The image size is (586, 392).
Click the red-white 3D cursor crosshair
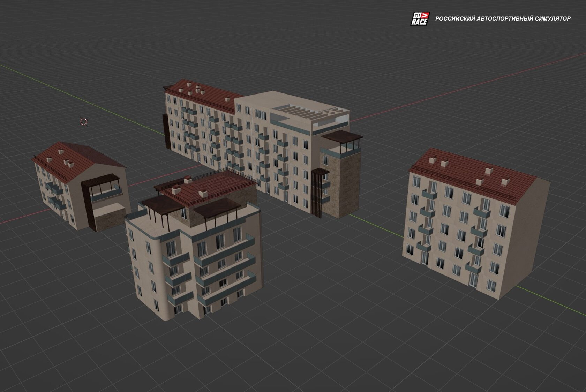(83, 121)
